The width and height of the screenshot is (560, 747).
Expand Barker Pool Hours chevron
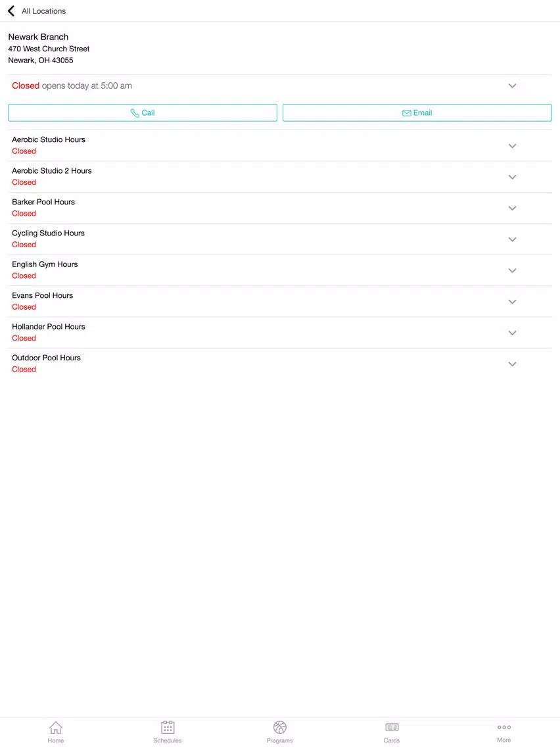[513, 208]
